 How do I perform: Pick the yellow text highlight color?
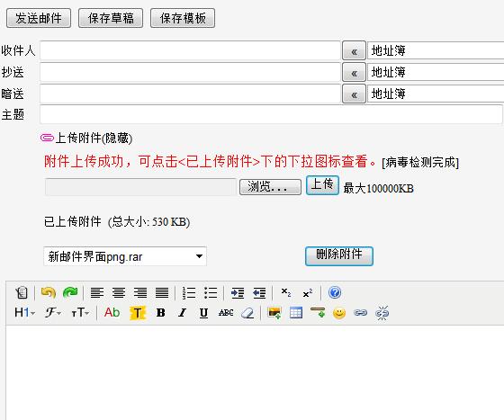tap(137, 313)
